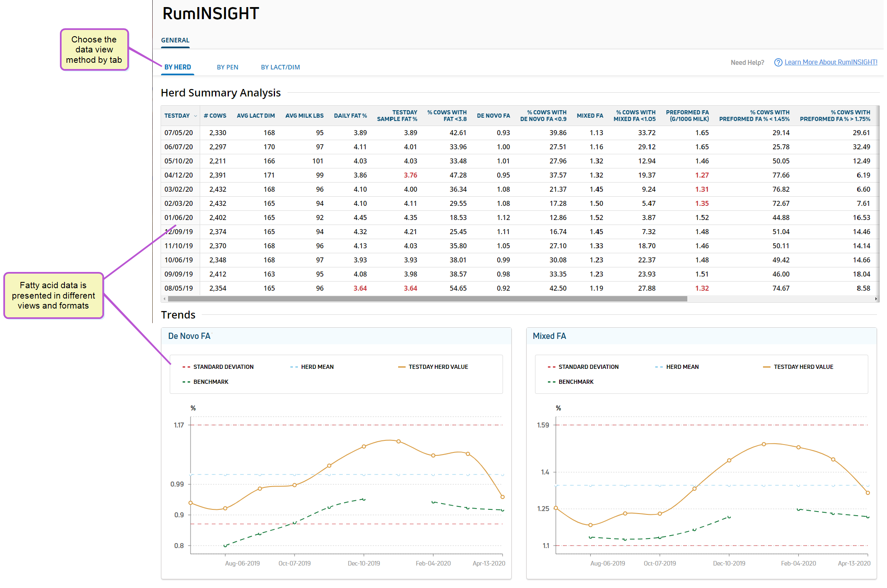887x588 pixels.
Task: Open Learn More About RumINSIGHT link
Action: [831, 62]
